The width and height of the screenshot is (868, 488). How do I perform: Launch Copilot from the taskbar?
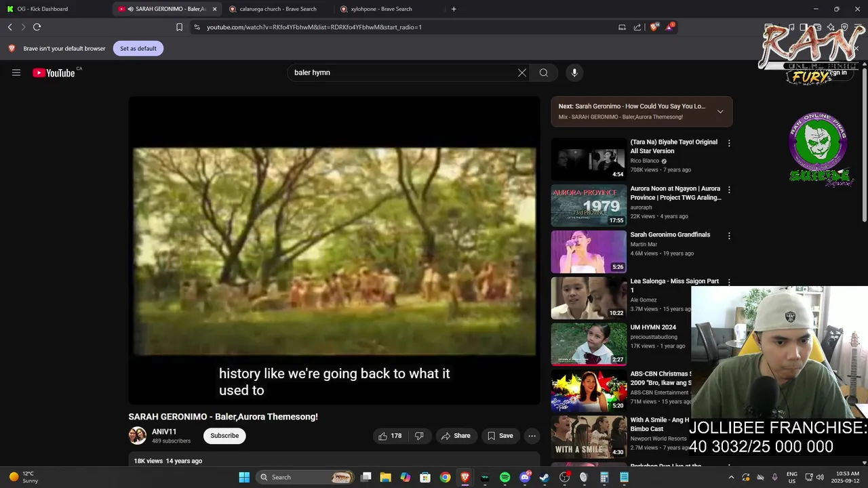(x=405, y=477)
